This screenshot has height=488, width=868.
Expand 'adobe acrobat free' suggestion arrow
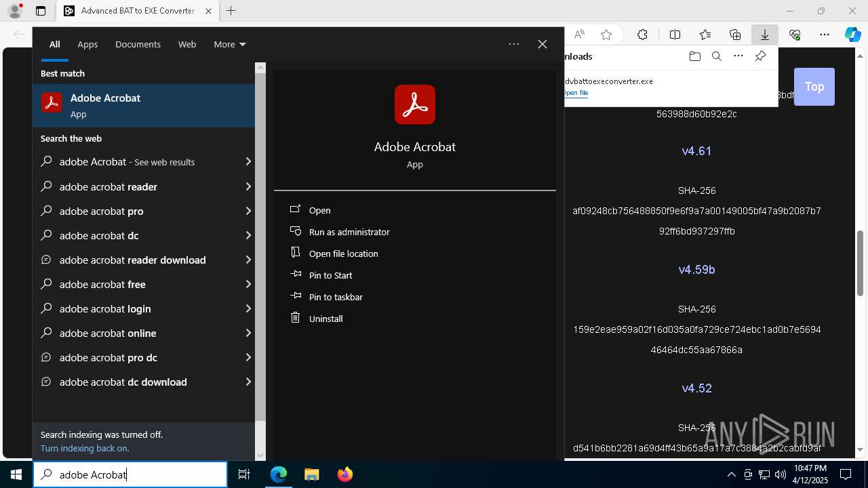click(248, 284)
